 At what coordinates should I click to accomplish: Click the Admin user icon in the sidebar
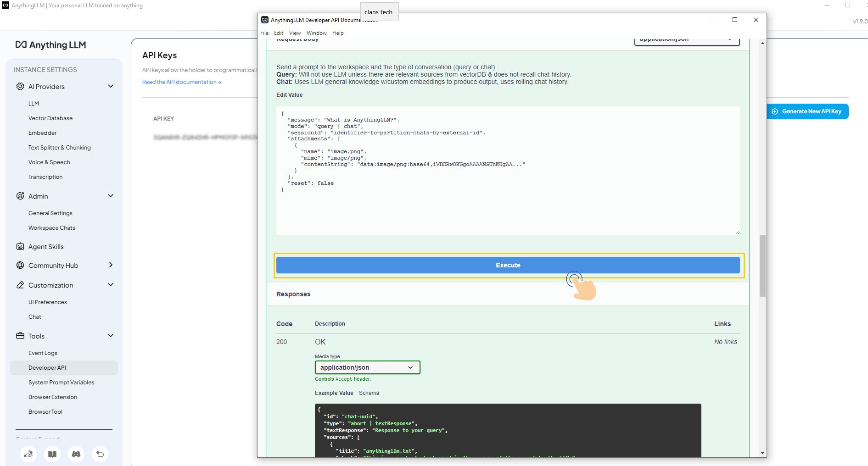click(x=20, y=196)
